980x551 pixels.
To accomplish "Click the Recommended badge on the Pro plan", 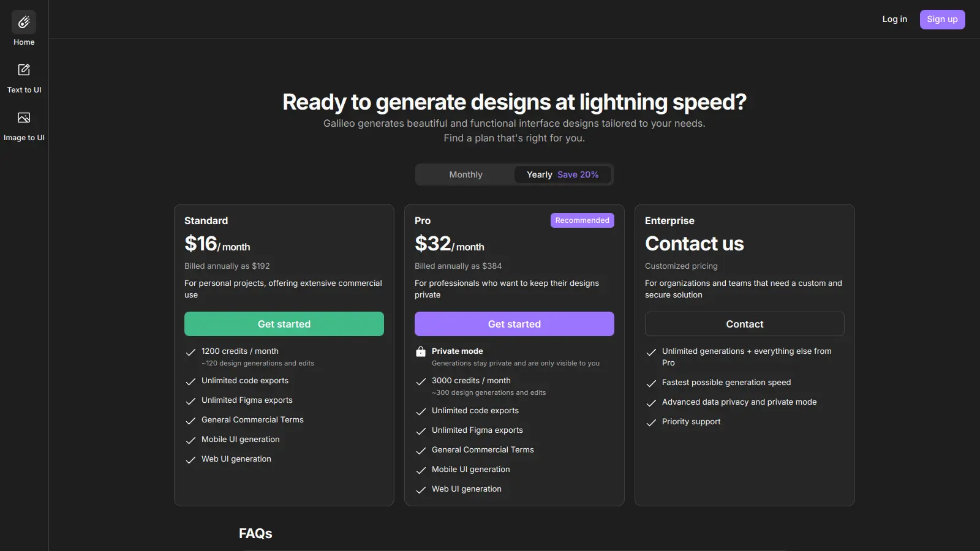I will click(x=582, y=220).
